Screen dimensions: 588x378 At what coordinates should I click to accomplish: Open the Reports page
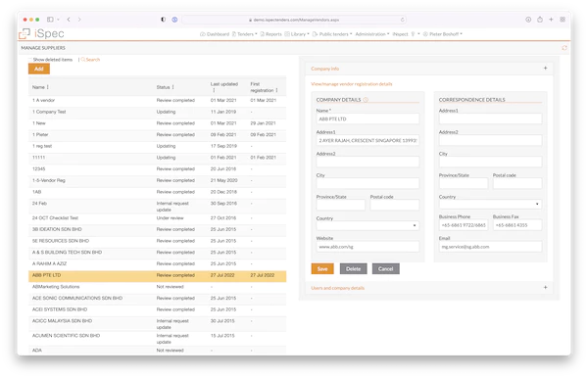(x=270, y=34)
